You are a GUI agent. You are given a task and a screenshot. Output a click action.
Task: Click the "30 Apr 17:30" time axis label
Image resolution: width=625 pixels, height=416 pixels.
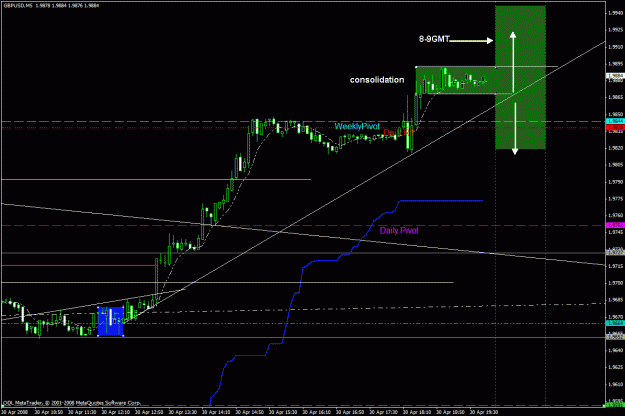click(383, 412)
